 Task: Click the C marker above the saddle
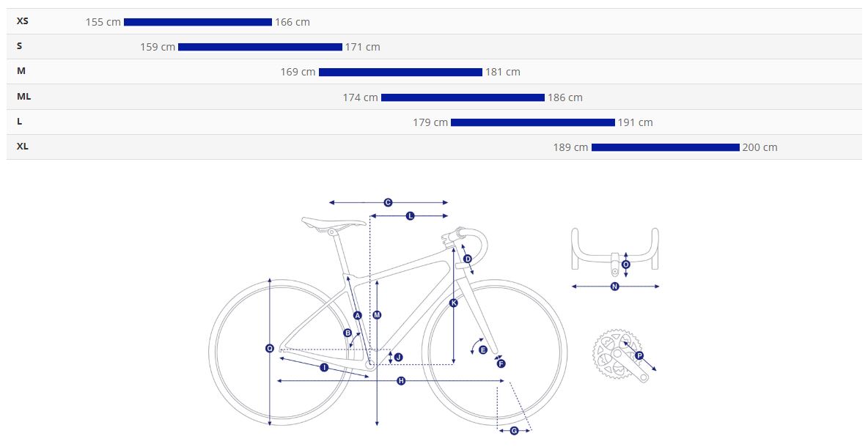(388, 202)
